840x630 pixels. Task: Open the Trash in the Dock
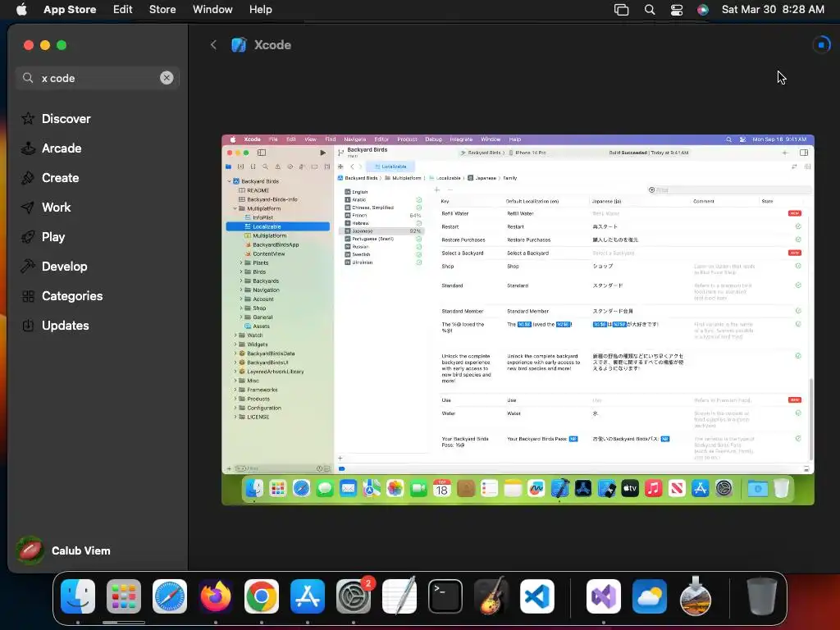(762, 596)
